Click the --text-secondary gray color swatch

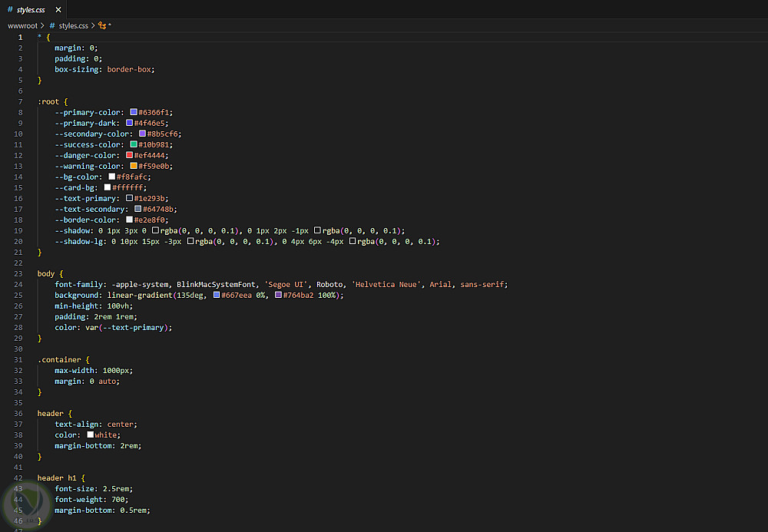[x=138, y=209]
